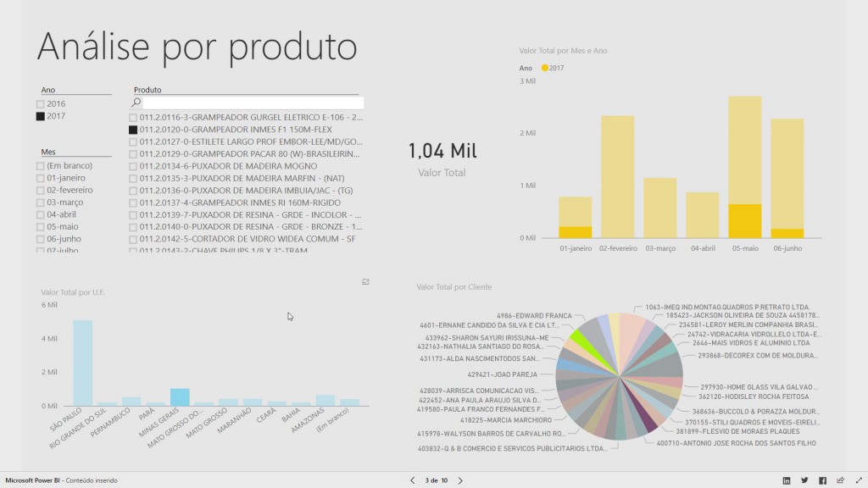Viewport: 868px width, 488px height.
Task: Click the 2017 legend color marker
Action: [544, 67]
